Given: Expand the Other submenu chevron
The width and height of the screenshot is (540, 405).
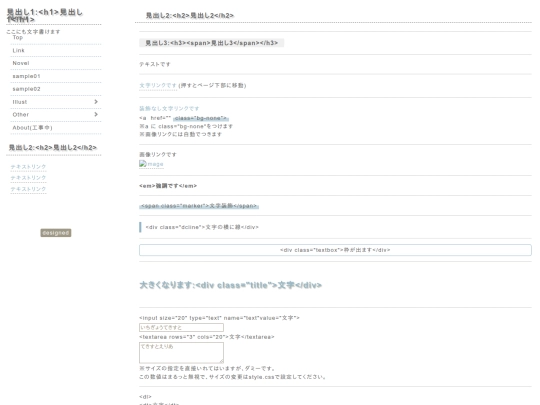Looking at the screenshot, I should click(x=96, y=114).
